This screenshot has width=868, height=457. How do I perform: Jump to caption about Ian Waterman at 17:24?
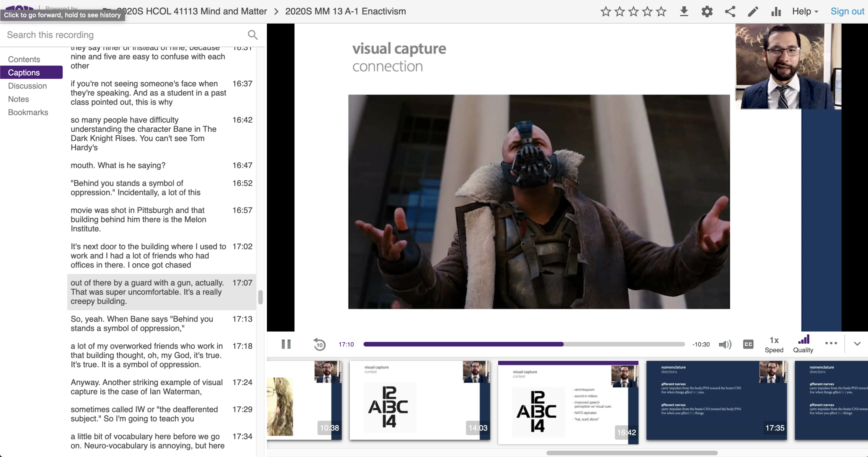pos(161,387)
